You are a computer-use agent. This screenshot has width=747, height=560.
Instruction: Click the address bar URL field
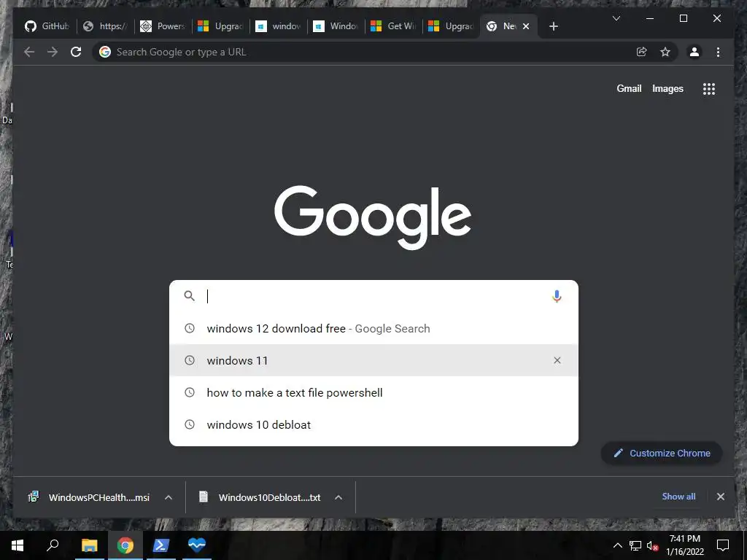coord(371,52)
